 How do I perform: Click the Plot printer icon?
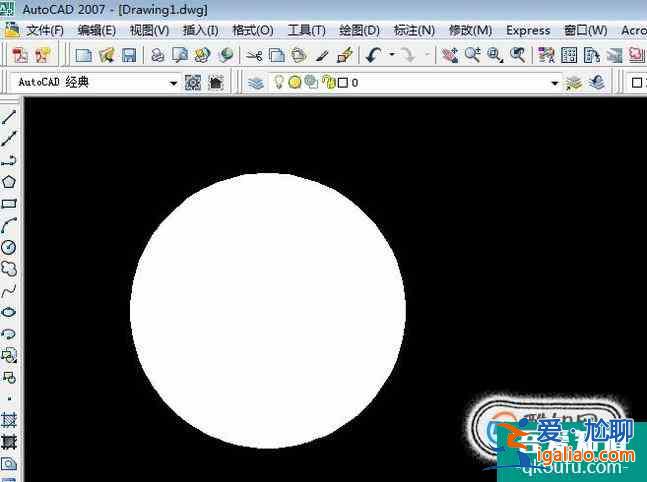(x=157, y=55)
